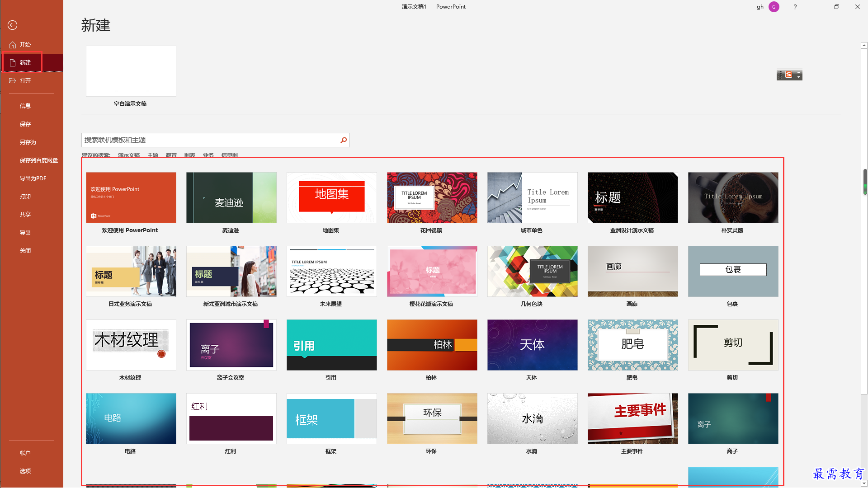Viewport: 868px width, 488px height.
Task: Select 导出为PDF option
Action: (32, 178)
